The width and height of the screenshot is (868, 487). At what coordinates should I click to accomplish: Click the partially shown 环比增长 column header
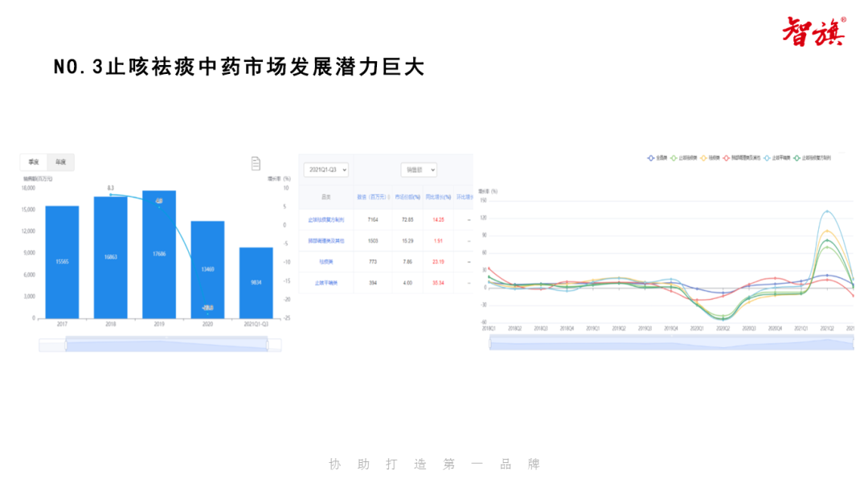[465, 197]
